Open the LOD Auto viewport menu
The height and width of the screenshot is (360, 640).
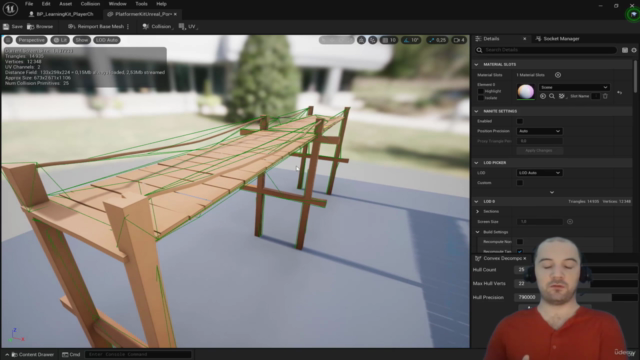(107, 40)
